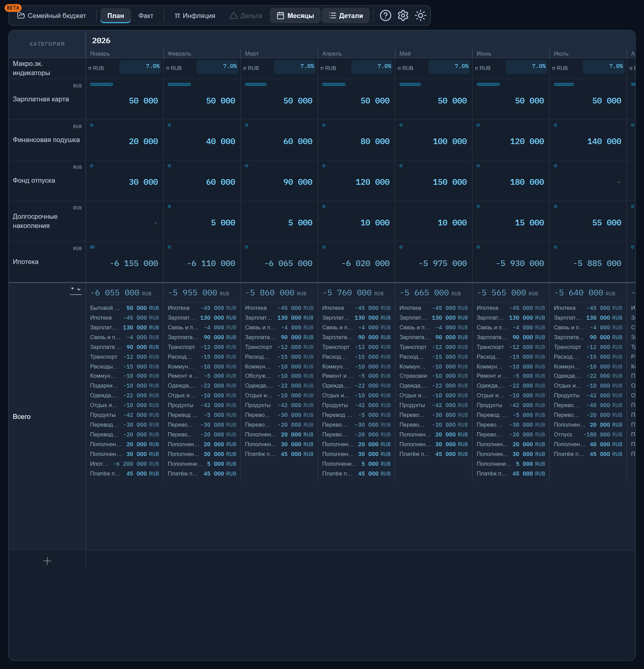Screen dimensions: 644x669
Task: Switch to the Факт tab
Action: [146, 16]
